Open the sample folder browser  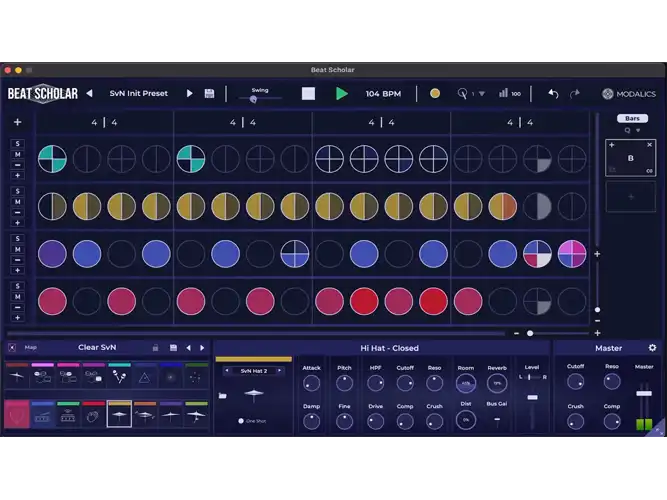pos(222,396)
